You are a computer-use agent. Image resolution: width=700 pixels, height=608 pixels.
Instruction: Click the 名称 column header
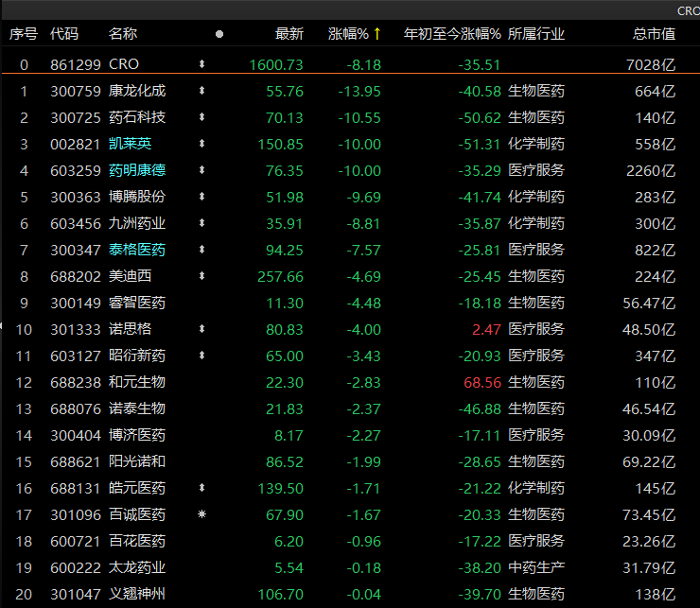click(x=123, y=34)
